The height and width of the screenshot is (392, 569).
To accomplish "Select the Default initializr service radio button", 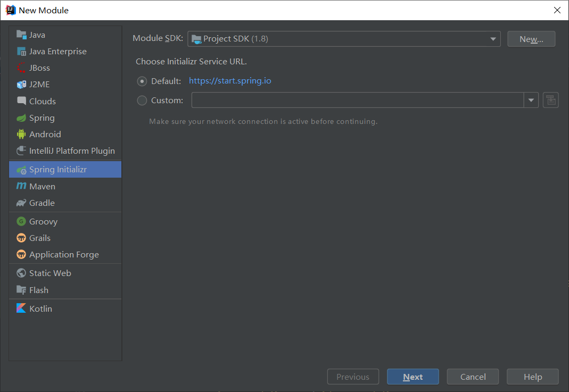I will point(142,81).
